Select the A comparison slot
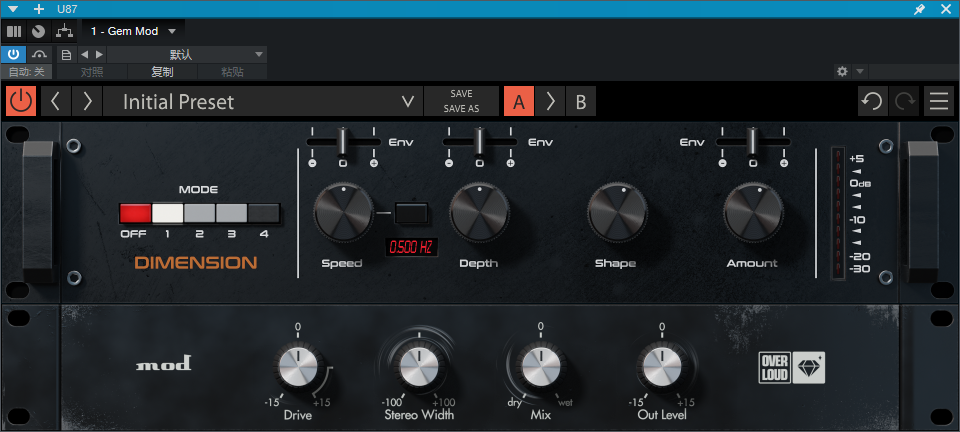 [519, 101]
